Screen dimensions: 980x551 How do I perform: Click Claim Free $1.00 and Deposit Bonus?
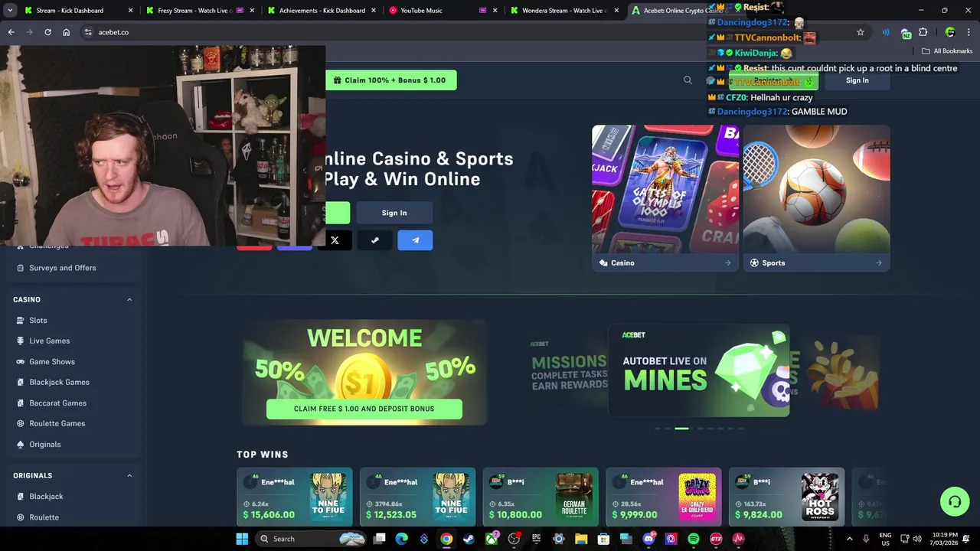click(x=364, y=409)
